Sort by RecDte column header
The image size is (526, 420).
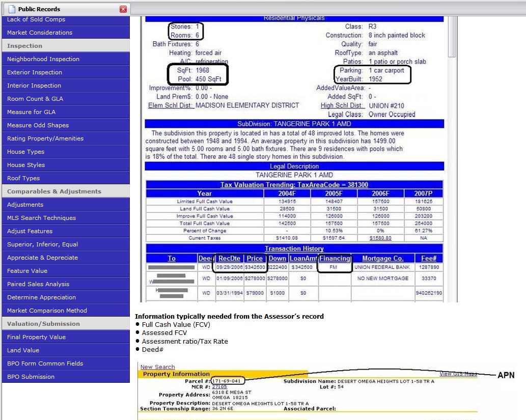pos(230,258)
